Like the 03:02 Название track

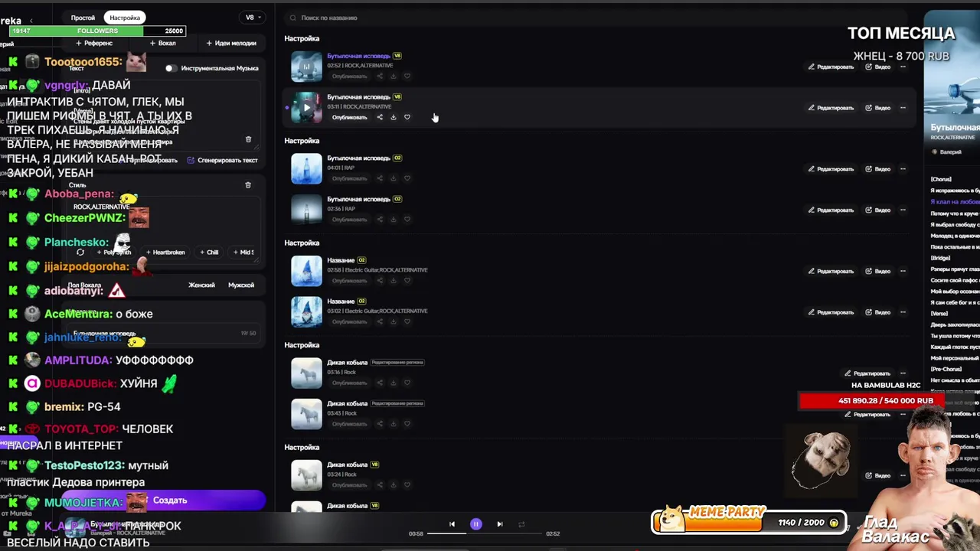[407, 321]
